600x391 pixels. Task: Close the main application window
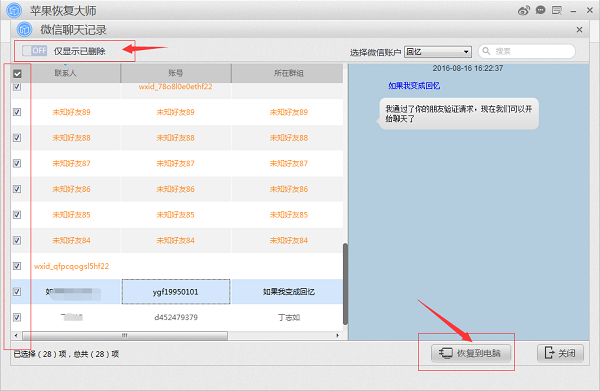590,10
